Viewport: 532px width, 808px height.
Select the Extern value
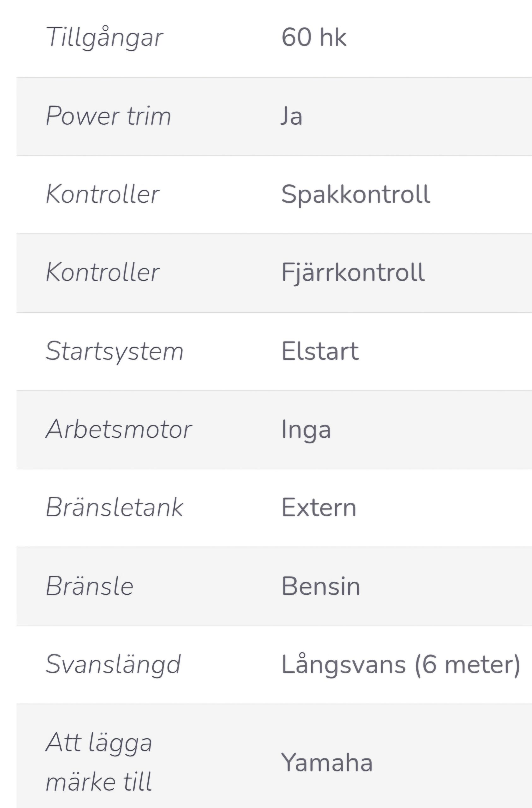point(319,508)
